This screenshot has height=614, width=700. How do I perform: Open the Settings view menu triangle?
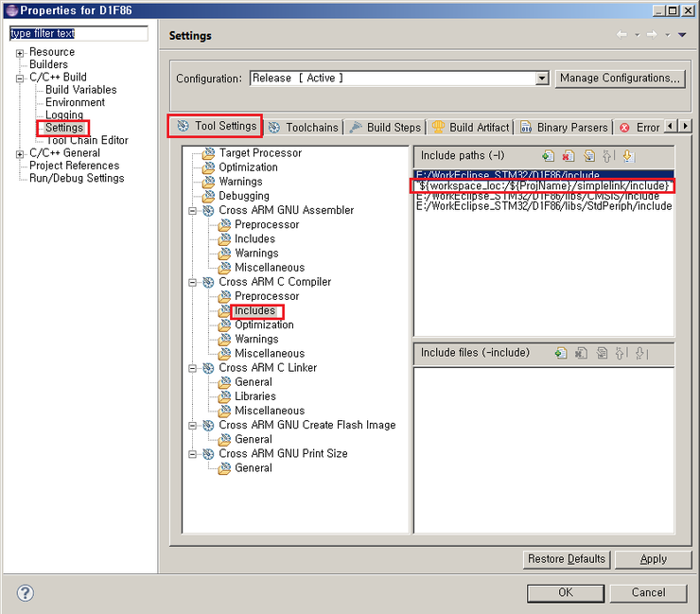click(x=682, y=35)
